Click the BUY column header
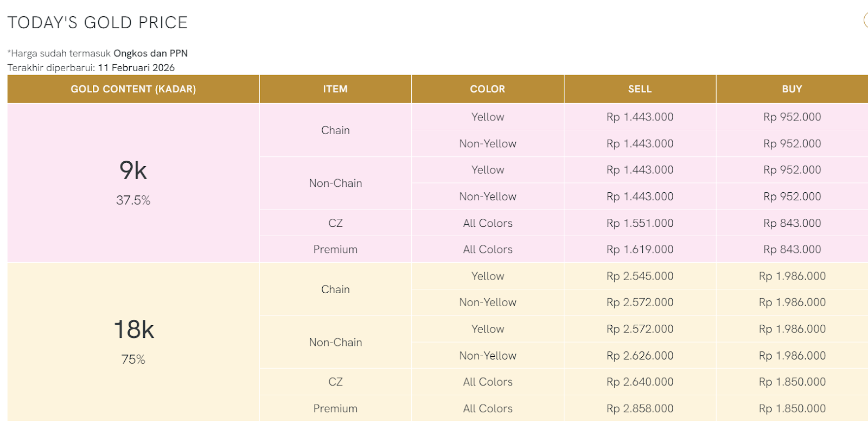The image size is (868, 423). coord(792,89)
